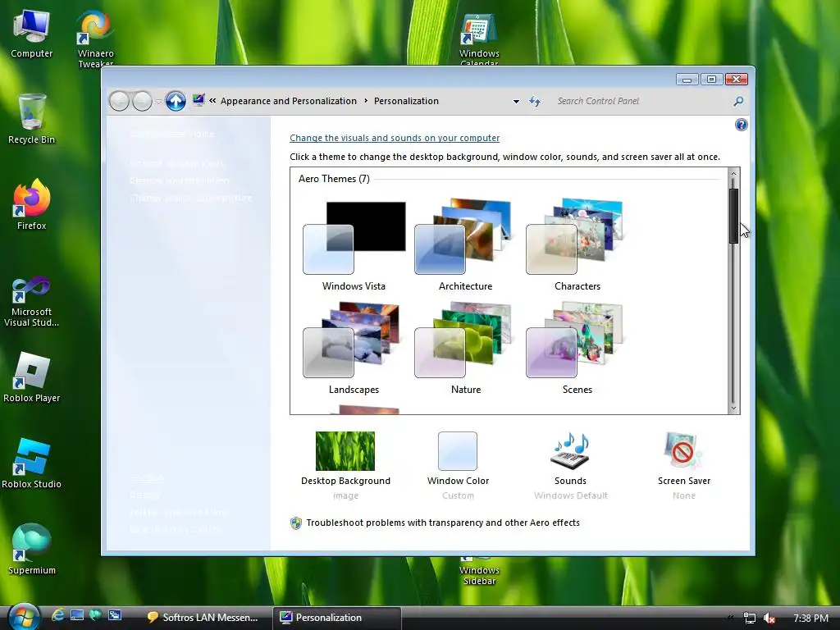This screenshot has width=840, height=630.
Task: Open Troubleshoot problems with transparency link
Action: [442, 523]
